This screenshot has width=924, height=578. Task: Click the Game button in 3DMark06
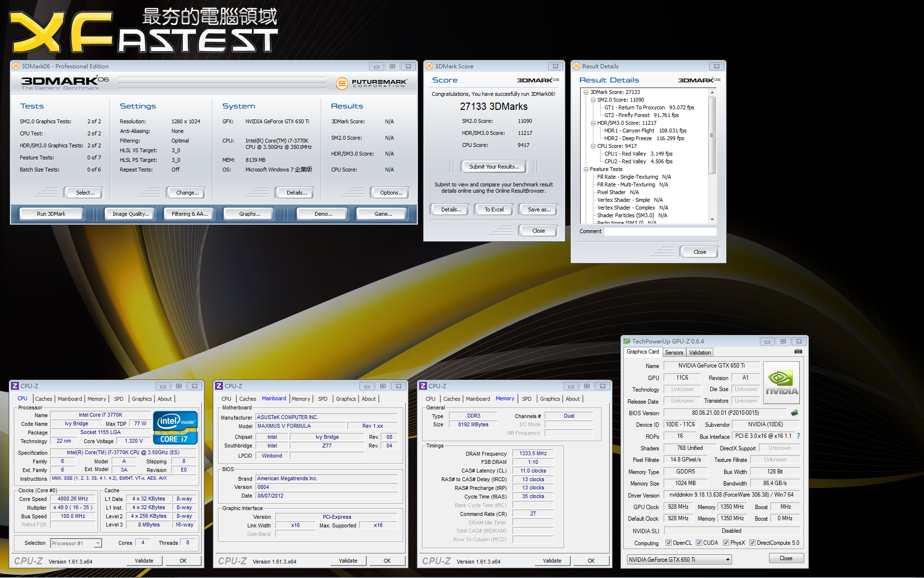[383, 214]
